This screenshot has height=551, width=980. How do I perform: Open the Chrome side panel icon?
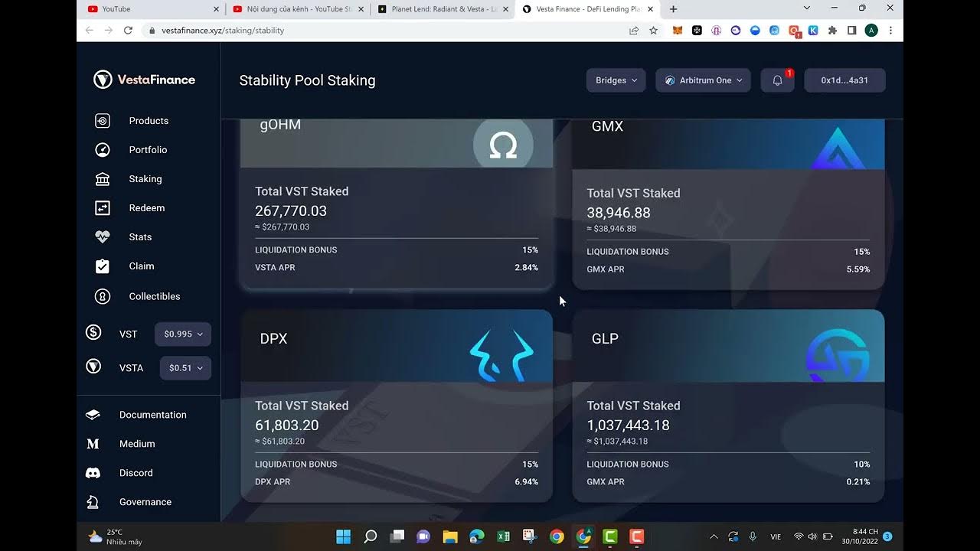click(852, 31)
